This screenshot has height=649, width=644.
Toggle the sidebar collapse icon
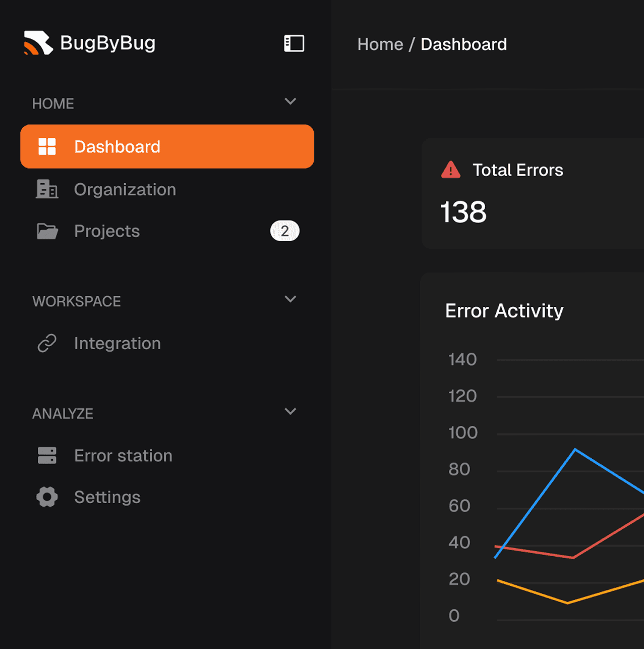pyautogui.click(x=294, y=43)
